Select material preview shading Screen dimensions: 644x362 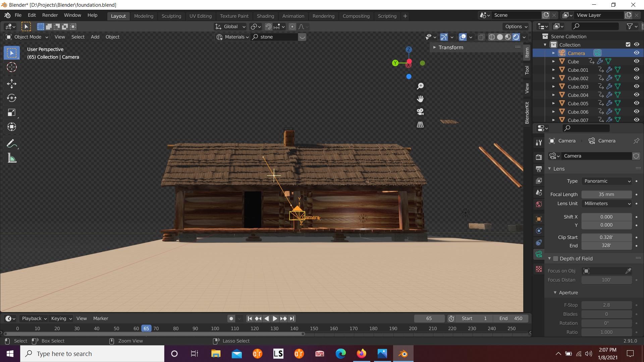click(x=508, y=37)
